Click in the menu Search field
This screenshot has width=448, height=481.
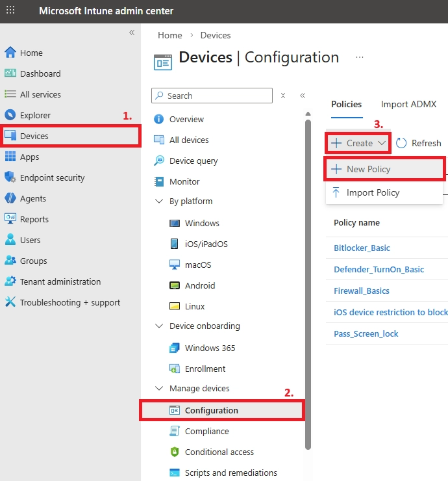(212, 96)
